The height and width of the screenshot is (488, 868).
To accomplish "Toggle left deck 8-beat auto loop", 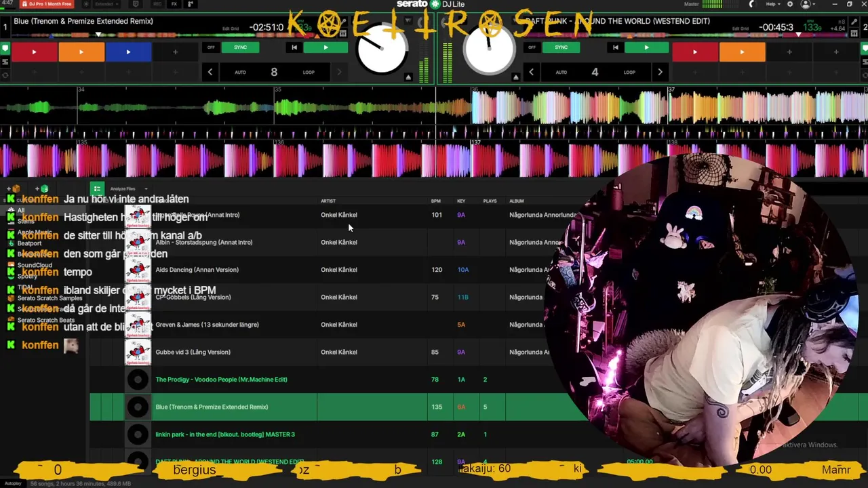I will click(274, 72).
